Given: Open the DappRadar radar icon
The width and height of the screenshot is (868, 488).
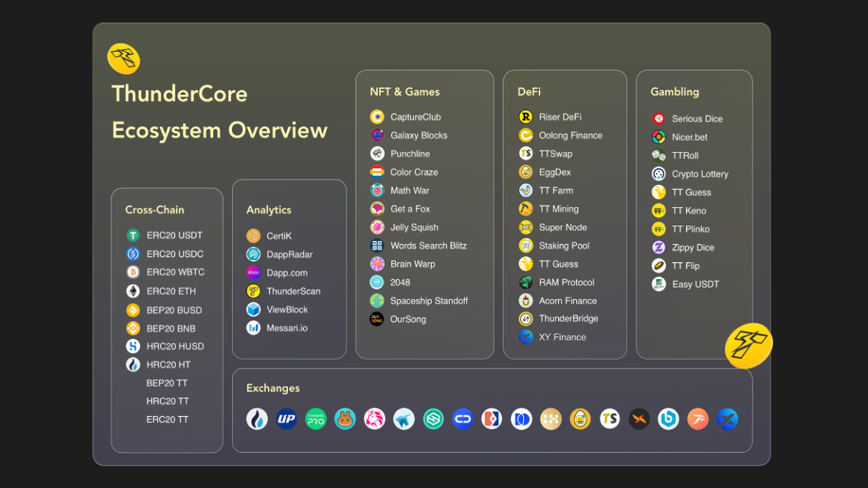Looking at the screenshot, I should click(x=254, y=254).
